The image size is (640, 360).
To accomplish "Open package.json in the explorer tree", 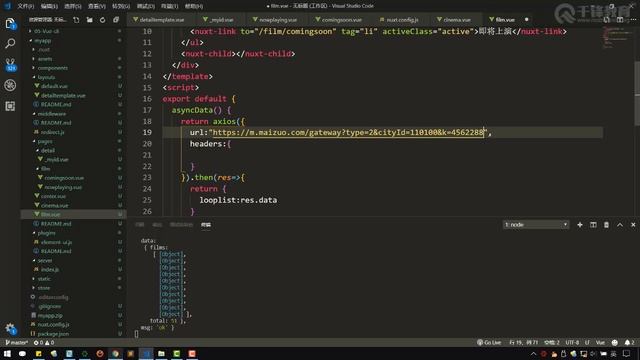I will click(53, 334).
